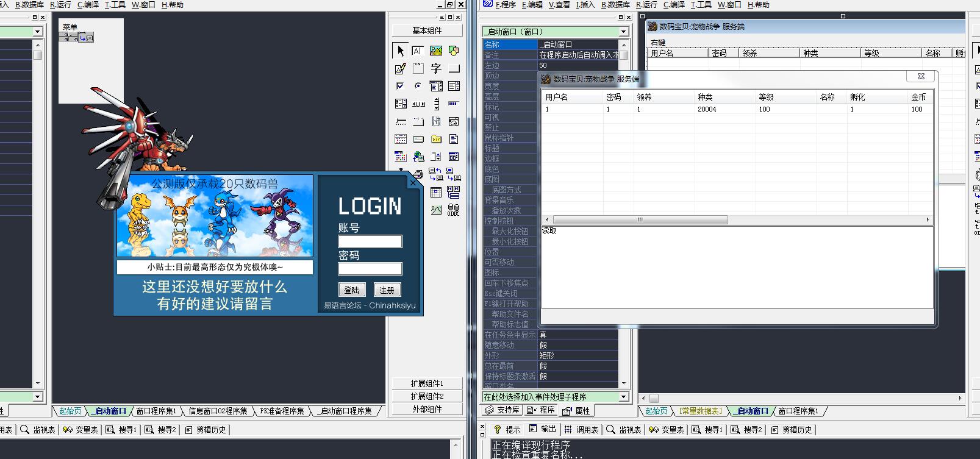The image size is (980, 459).
Task: Pick the drawing board (pencil) component
Action: (x=400, y=68)
